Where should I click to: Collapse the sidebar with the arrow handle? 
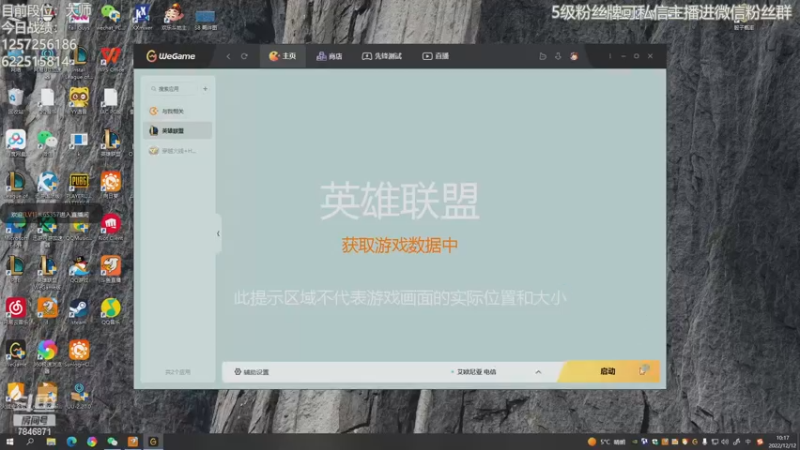coord(218,234)
